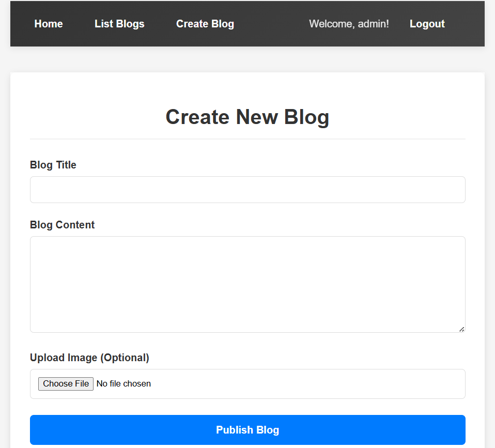Click empty space inside the file upload box
The height and width of the screenshot is (448, 495).
(310, 384)
